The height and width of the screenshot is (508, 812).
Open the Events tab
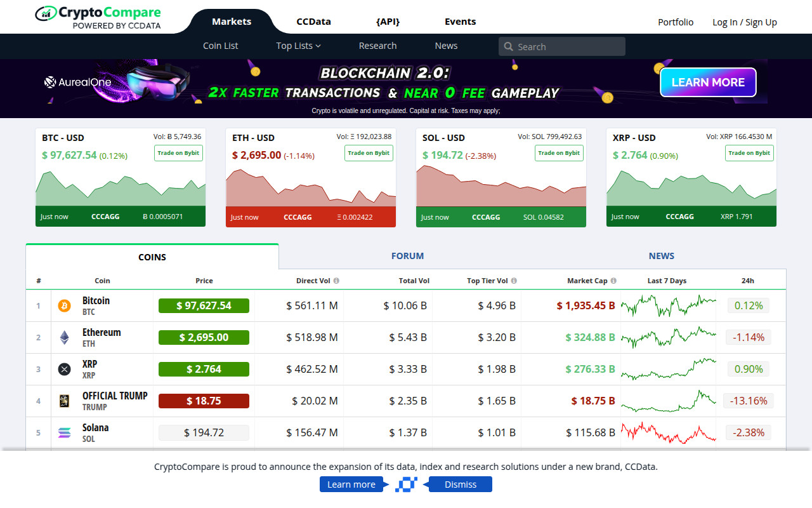pos(461,22)
